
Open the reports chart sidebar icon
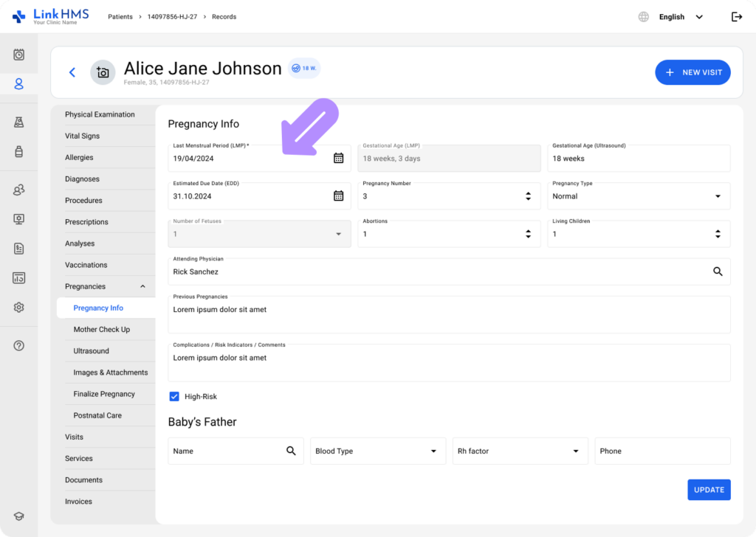[x=18, y=278]
